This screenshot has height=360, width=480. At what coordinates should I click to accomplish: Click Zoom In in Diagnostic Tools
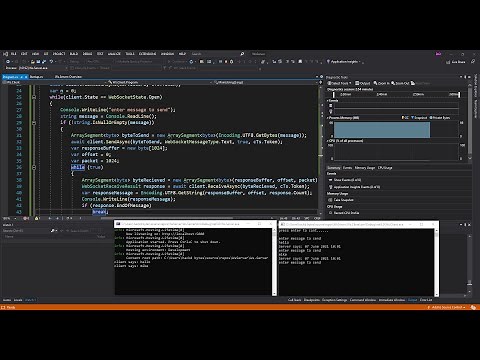point(381,83)
